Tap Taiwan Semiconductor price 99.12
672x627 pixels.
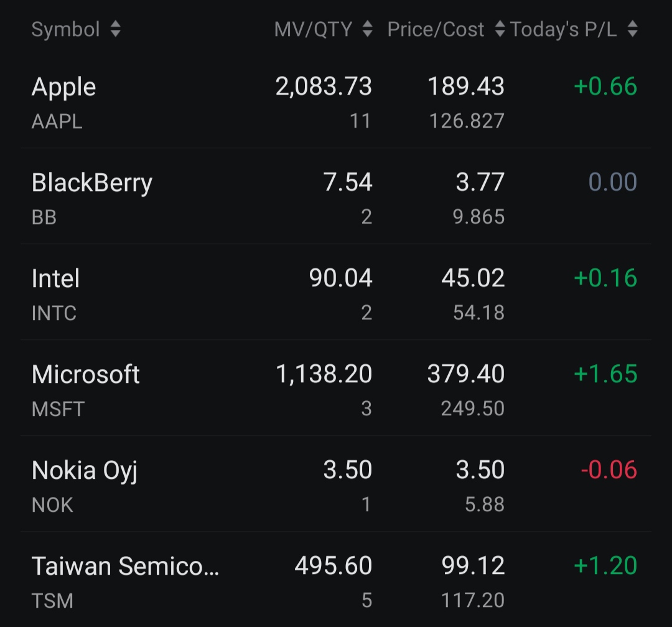tap(473, 565)
